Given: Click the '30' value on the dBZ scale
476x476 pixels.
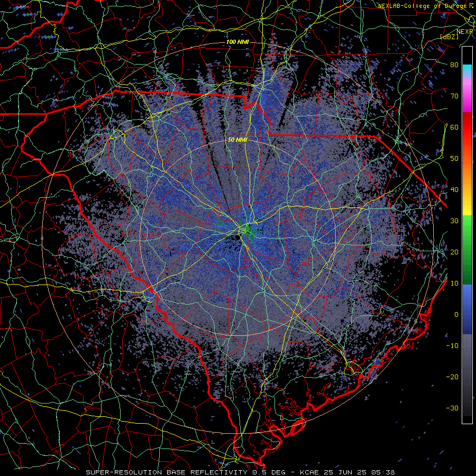Looking at the screenshot, I should click(454, 221).
